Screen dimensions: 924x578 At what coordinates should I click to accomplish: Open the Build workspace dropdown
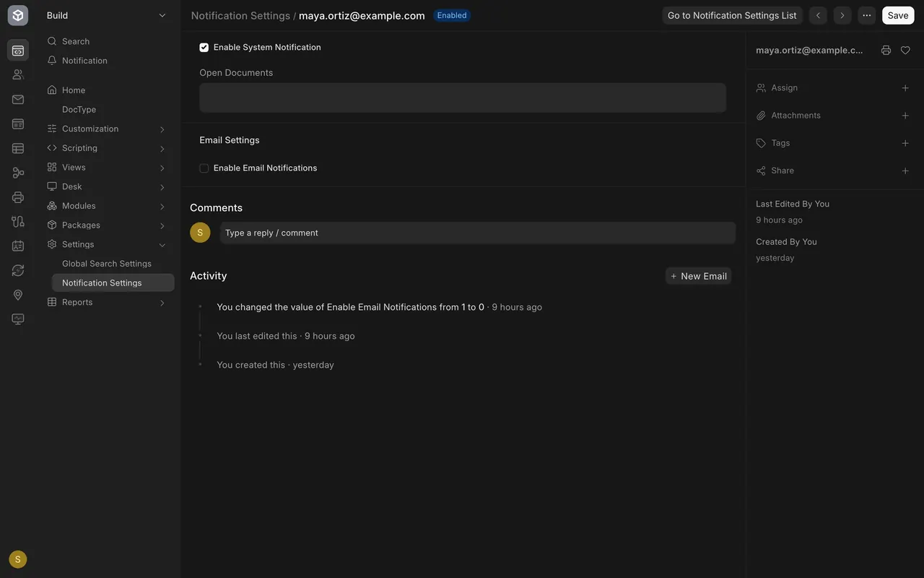(x=106, y=15)
